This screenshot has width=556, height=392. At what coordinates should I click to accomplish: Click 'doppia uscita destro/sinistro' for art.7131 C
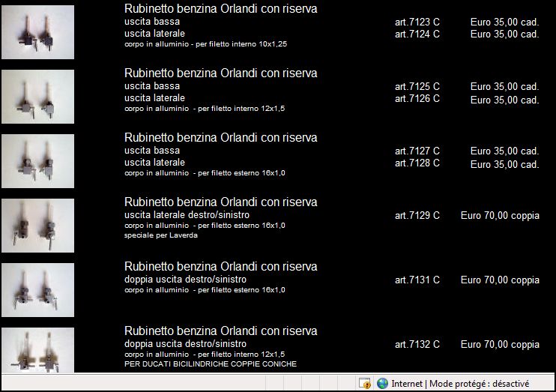coord(185,280)
